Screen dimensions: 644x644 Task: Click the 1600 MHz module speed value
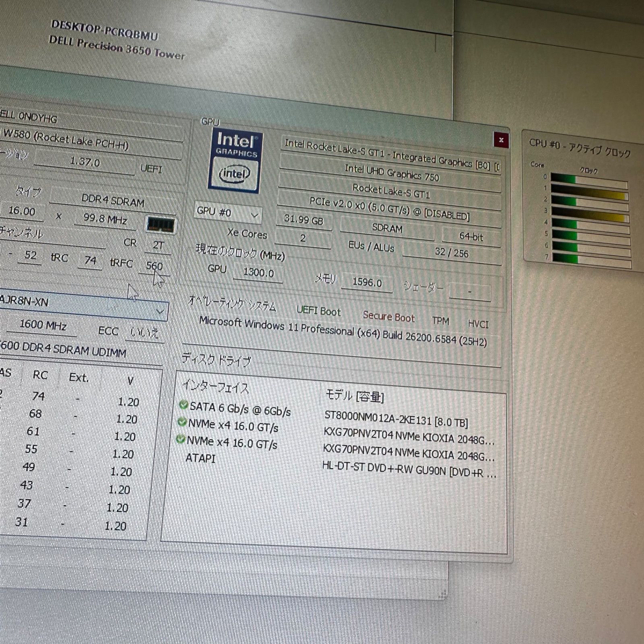pos(43,324)
